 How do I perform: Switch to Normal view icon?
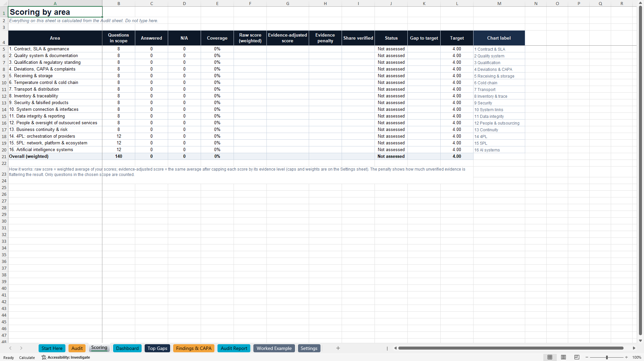[x=550, y=357]
